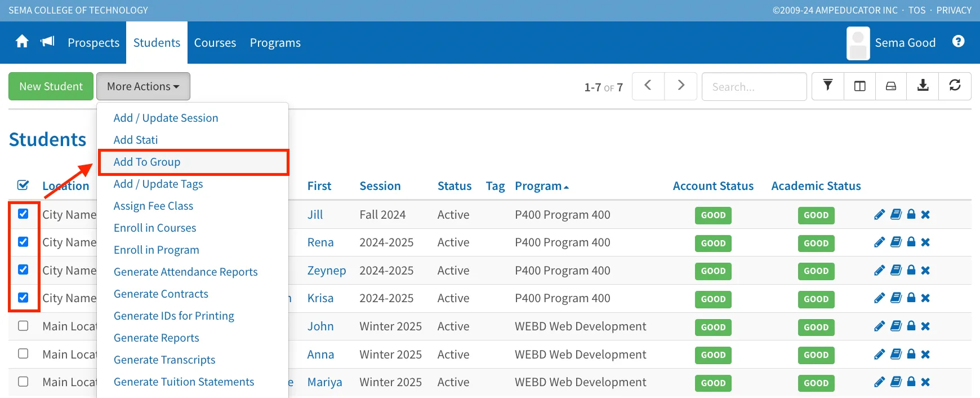This screenshot has width=980, height=398.
Task: Delete student Mariya with X icon
Action: pyautogui.click(x=925, y=382)
